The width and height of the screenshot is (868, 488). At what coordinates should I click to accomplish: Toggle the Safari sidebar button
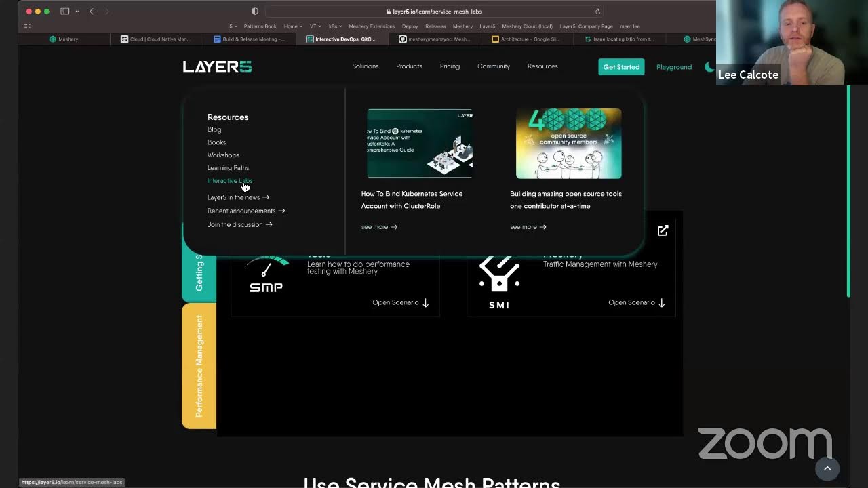pos(64,12)
